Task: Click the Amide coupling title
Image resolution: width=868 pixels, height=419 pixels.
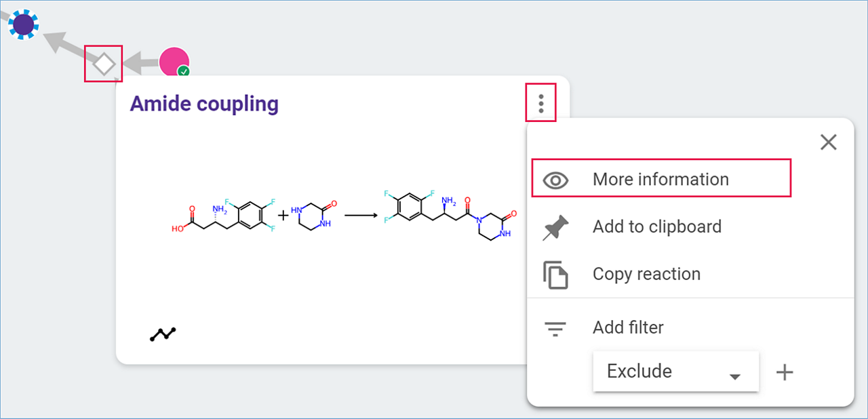Action: click(x=204, y=104)
